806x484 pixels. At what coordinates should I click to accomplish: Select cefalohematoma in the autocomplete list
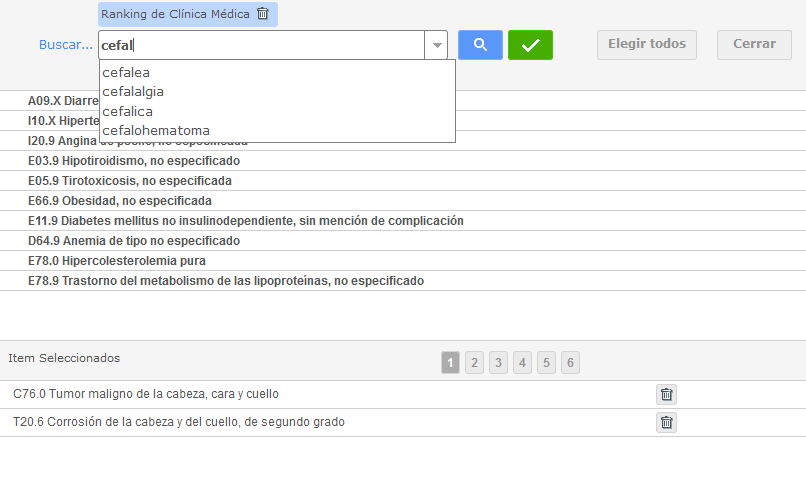tap(156, 130)
